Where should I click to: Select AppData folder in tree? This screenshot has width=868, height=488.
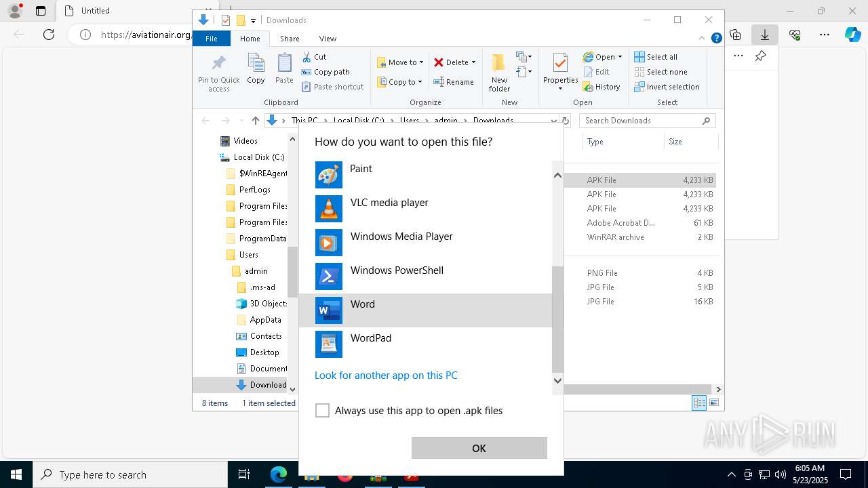[x=258, y=320]
